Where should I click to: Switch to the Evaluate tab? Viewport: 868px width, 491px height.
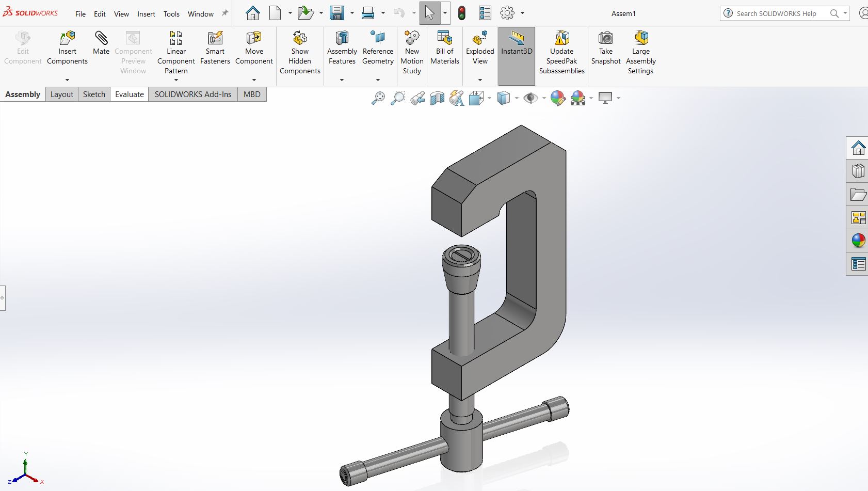(x=129, y=94)
